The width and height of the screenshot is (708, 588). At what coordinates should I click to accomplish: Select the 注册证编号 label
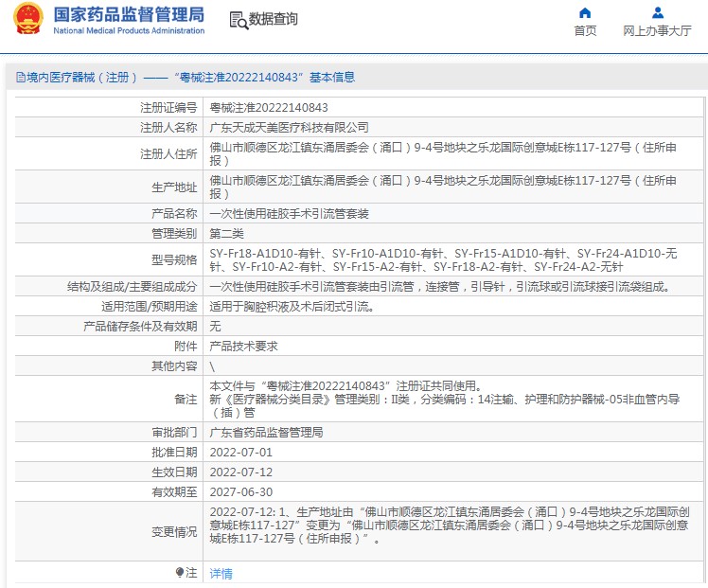coord(168,108)
